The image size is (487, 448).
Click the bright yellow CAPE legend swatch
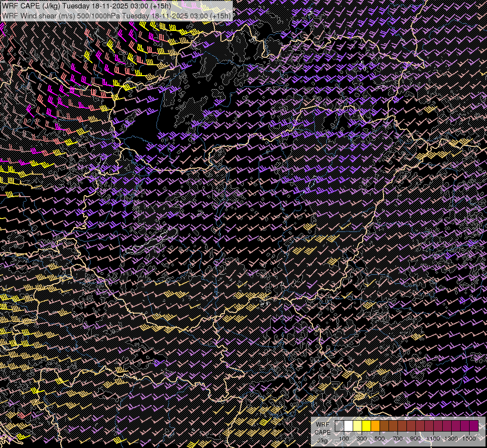[366, 426]
